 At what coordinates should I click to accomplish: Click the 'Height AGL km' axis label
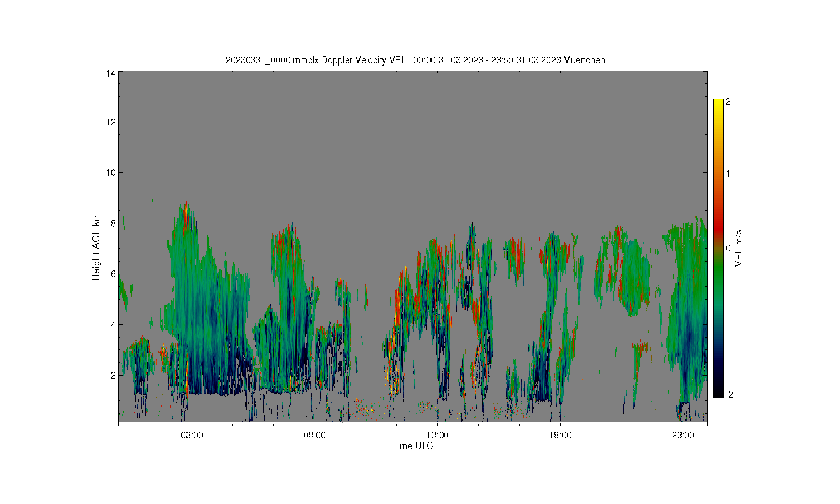click(x=96, y=247)
